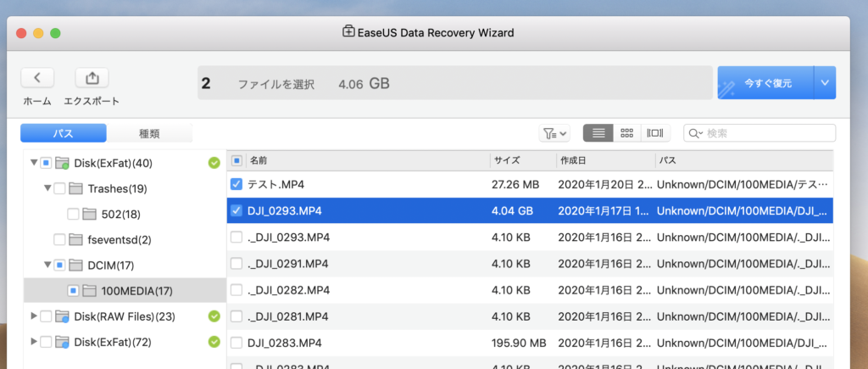Check the ._DJI_0281.MP4 checkbox
The image size is (868, 369).
click(x=236, y=316)
